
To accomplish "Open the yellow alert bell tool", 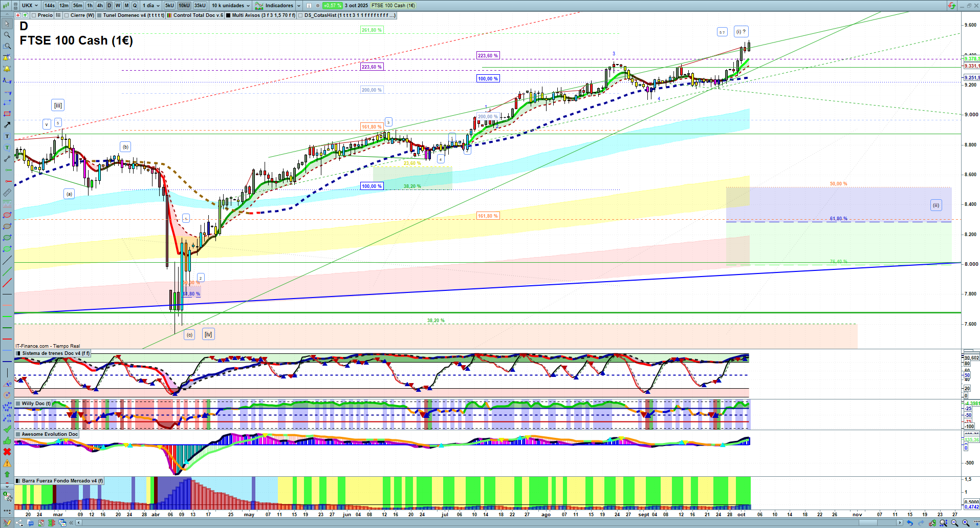I will point(7,69).
